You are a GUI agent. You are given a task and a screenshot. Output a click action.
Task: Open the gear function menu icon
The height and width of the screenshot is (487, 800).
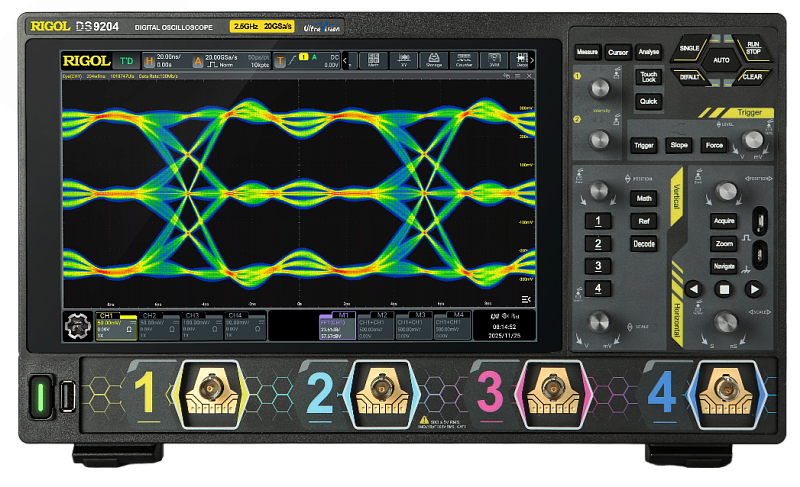(78, 326)
